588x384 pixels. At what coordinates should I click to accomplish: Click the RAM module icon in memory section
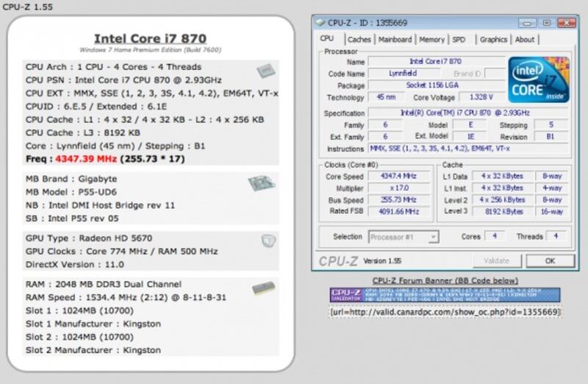pos(262,289)
